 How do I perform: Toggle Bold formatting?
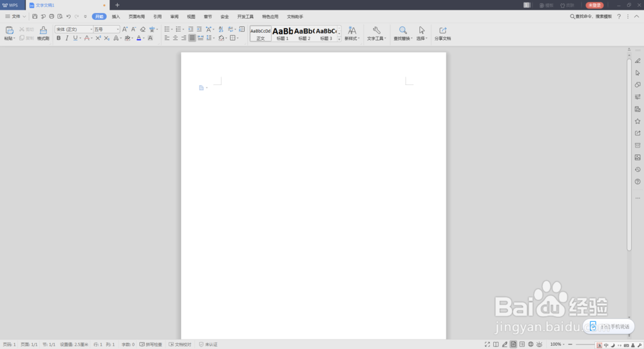(59, 38)
